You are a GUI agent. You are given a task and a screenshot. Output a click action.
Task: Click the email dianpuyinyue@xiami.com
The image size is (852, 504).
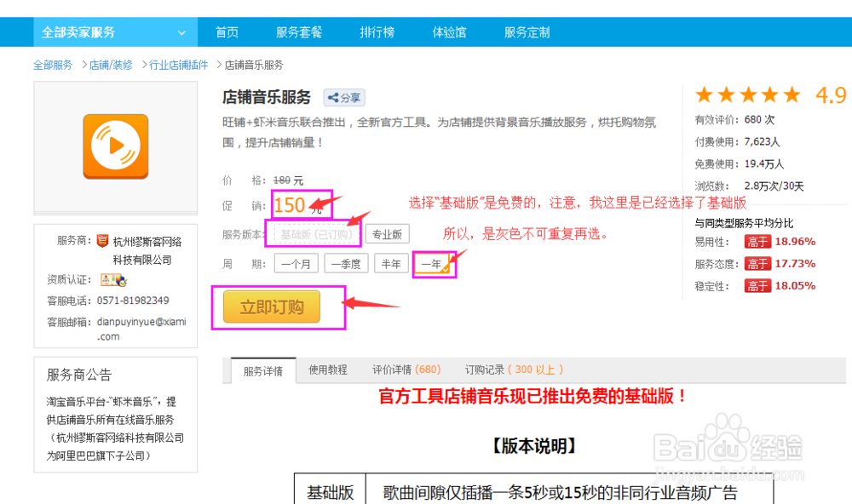point(141,329)
